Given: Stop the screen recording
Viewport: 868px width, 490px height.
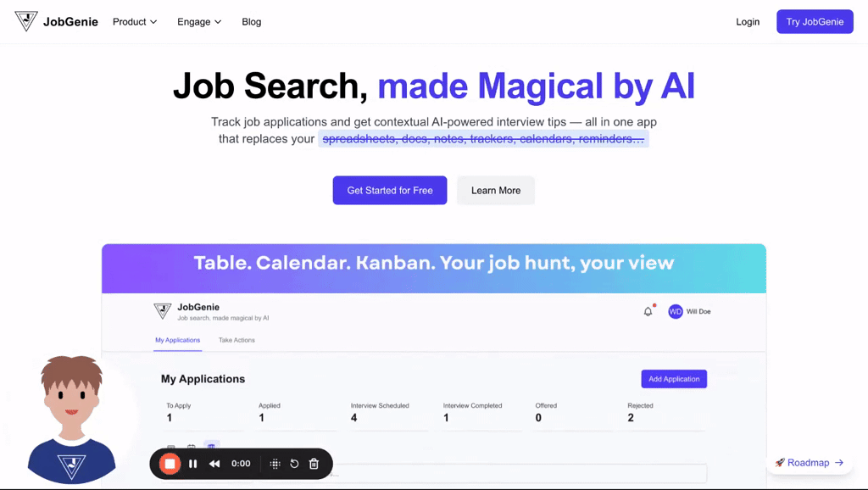Looking at the screenshot, I should [170, 464].
